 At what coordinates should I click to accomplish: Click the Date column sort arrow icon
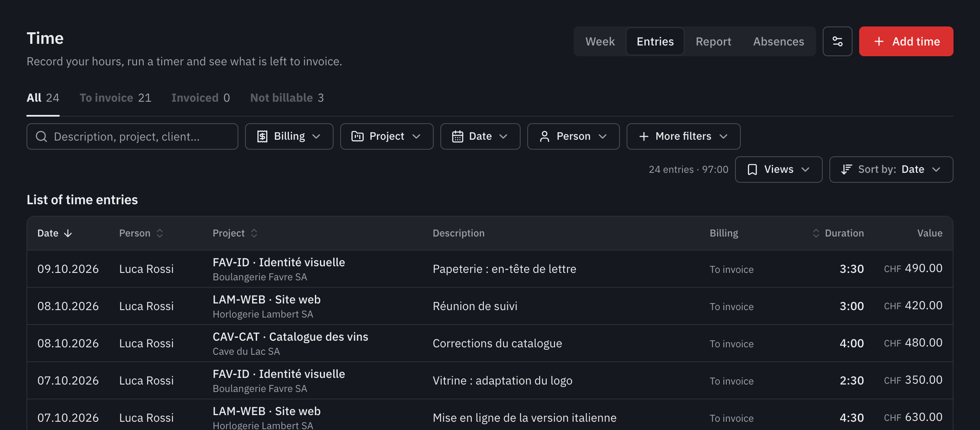click(x=68, y=233)
